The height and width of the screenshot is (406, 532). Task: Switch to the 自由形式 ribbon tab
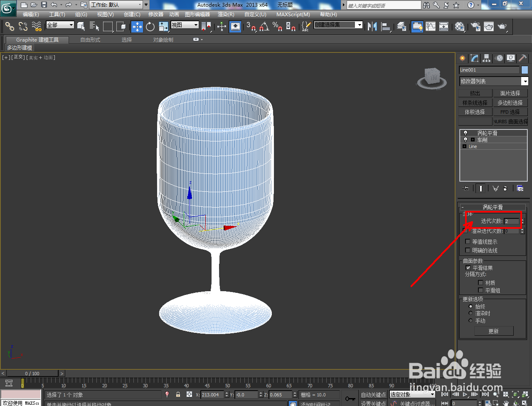[x=90, y=40]
